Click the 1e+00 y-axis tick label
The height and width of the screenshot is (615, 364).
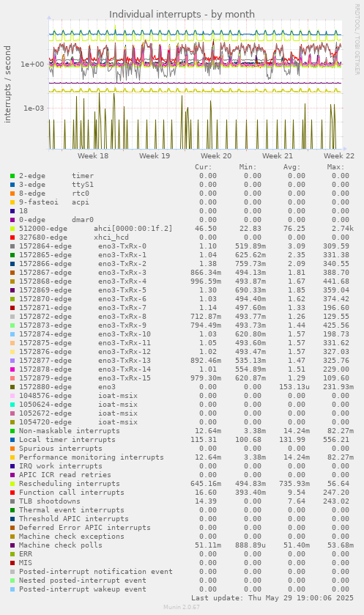pyautogui.click(x=32, y=65)
